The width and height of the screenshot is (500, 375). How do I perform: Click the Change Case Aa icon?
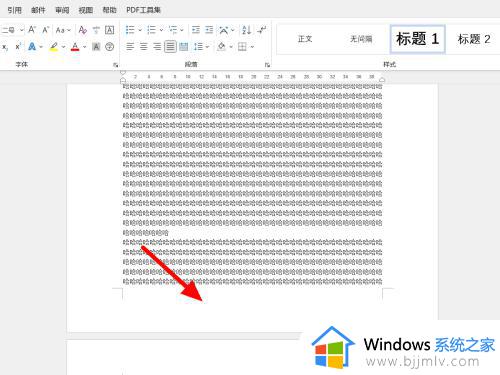coord(60,30)
